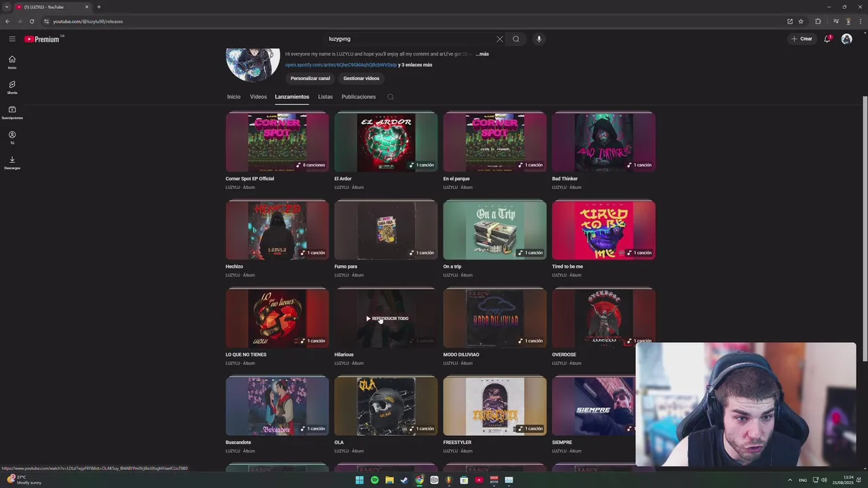868x488 pixels.
Task: Click the channel search magnifier icon
Action: pos(391,97)
